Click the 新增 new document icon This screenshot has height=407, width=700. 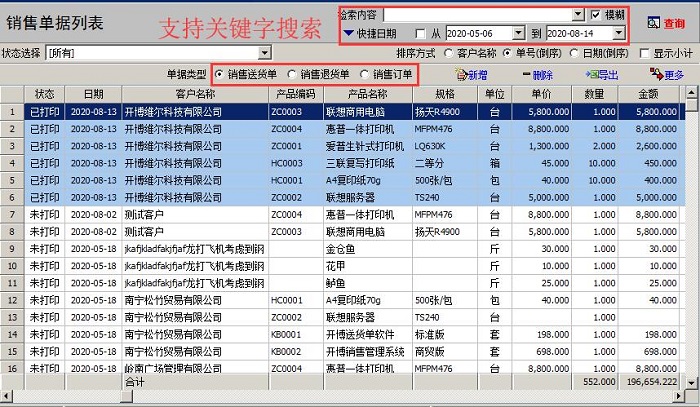click(x=461, y=75)
